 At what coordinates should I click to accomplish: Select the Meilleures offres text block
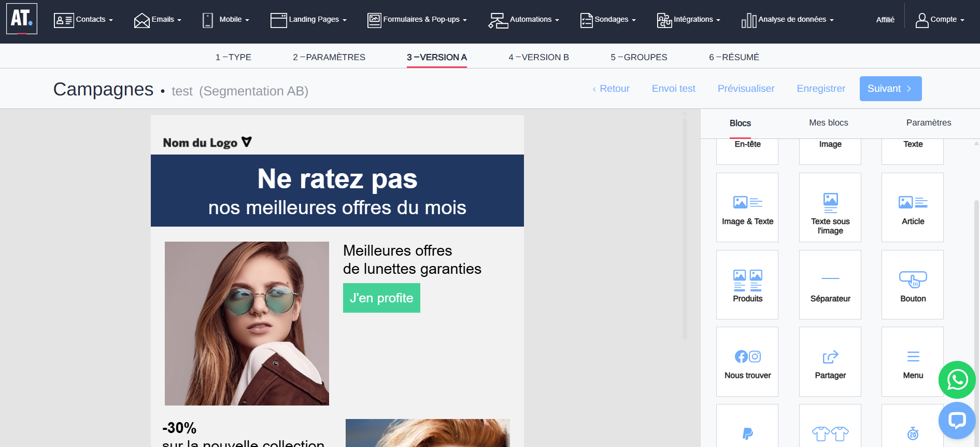coord(412,260)
